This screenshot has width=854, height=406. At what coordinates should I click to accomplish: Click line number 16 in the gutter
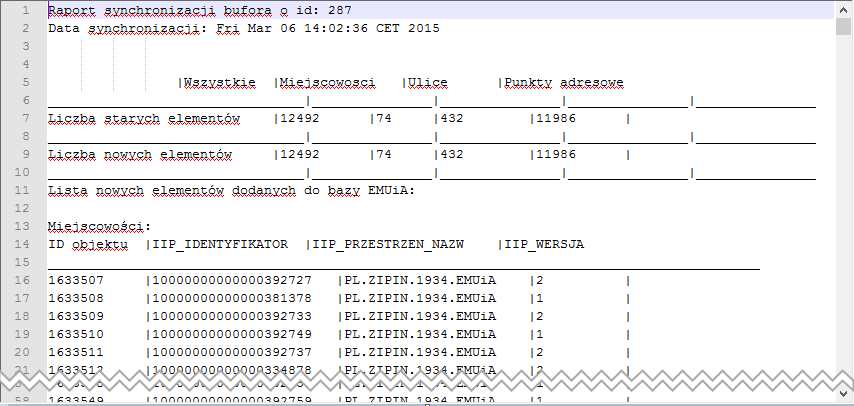tap(22, 280)
